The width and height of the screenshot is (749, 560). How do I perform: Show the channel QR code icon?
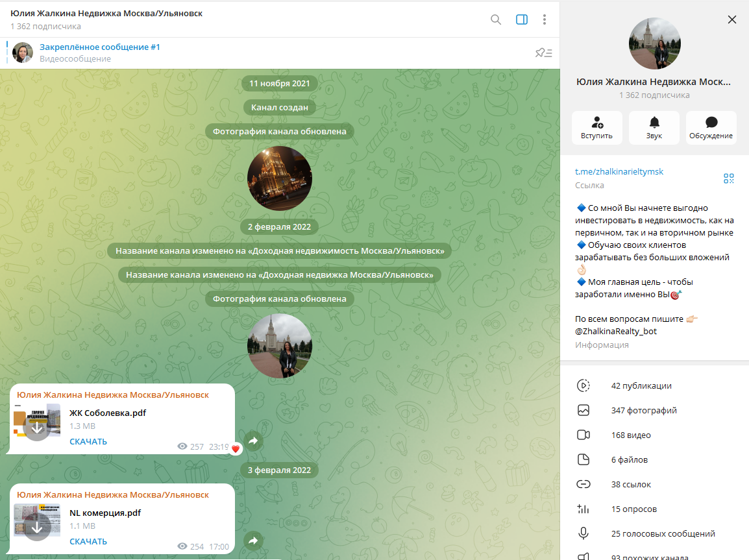click(728, 178)
